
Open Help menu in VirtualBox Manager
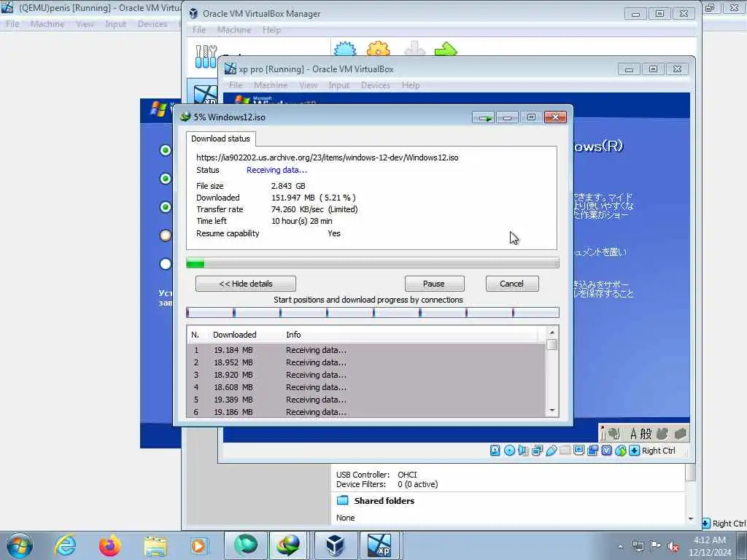[x=271, y=30]
